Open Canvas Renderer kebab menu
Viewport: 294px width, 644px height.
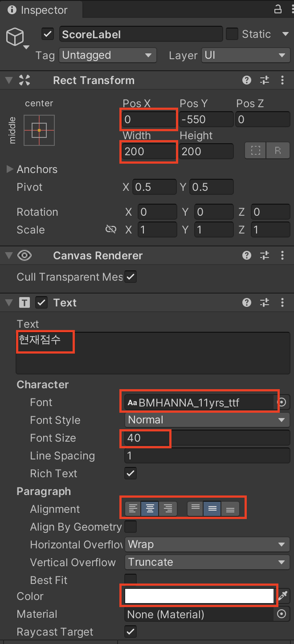tap(282, 256)
